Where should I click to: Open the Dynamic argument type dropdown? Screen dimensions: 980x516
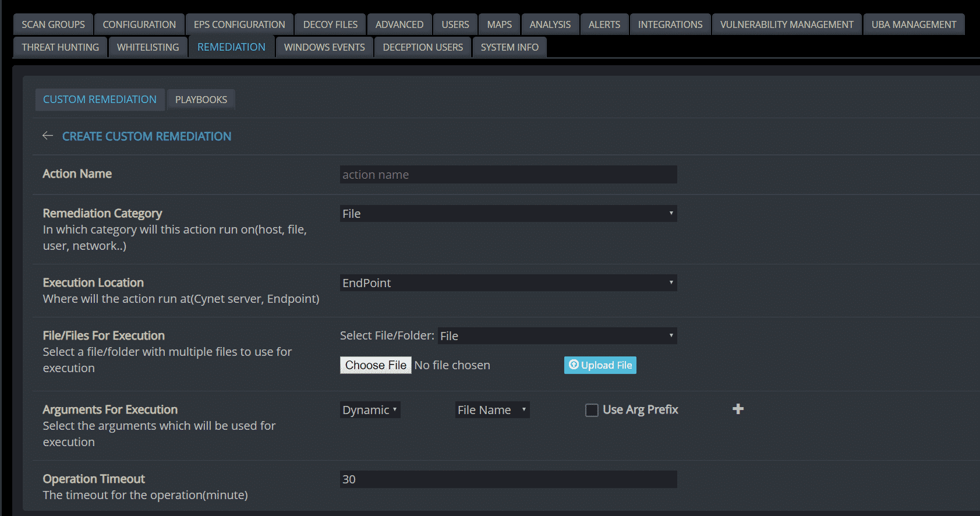370,410
